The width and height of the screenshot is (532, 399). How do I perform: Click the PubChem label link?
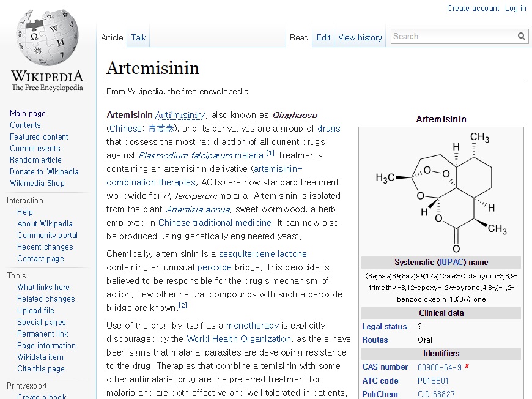380,394
